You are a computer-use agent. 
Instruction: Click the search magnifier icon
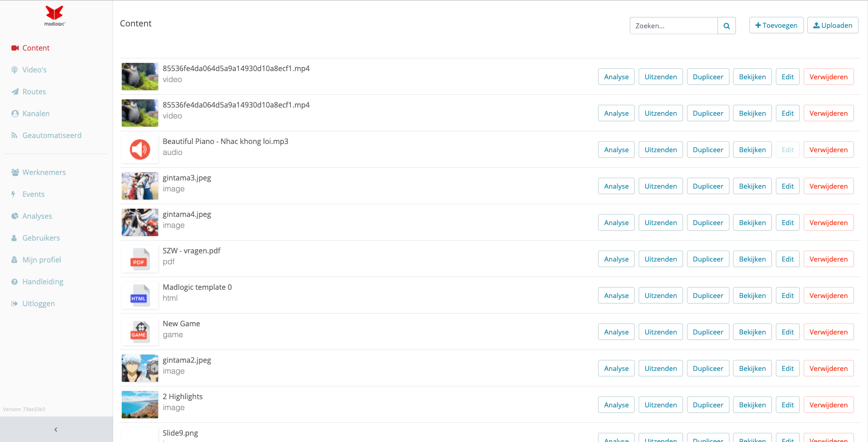tap(727, 26)
